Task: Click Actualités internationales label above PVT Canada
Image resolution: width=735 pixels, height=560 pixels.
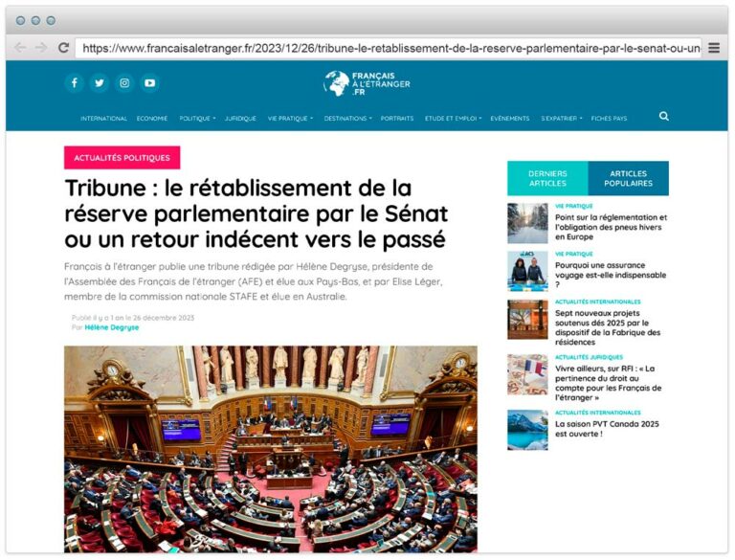Action: pyautogui.click(x=597, y=413)
